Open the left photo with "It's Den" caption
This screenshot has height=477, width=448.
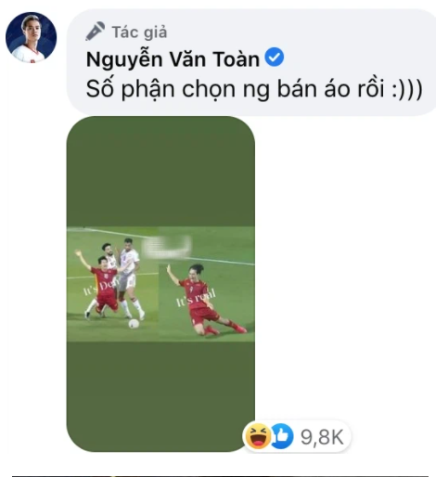coord(113,284)
